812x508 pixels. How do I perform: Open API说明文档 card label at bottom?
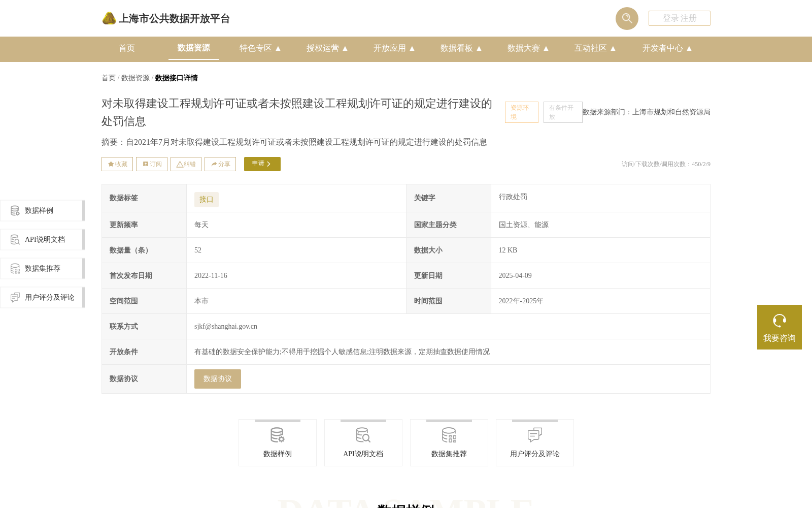coord(363,454)
